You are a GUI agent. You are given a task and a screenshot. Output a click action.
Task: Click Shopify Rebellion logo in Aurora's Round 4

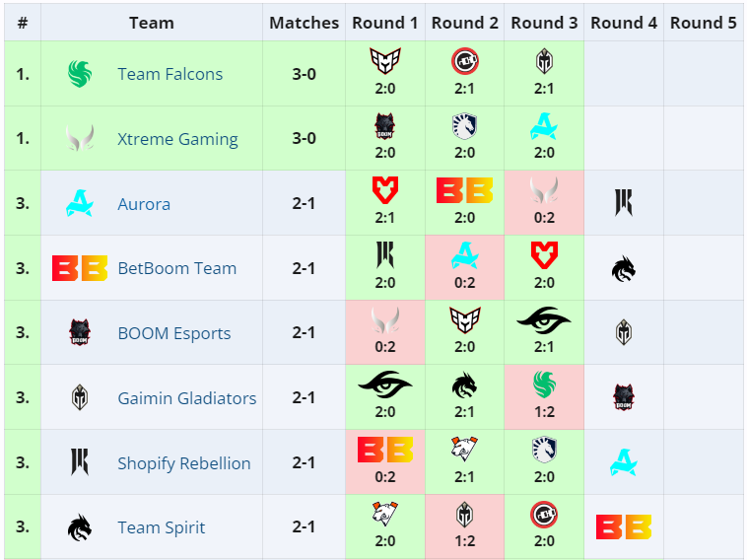(623, 203)
